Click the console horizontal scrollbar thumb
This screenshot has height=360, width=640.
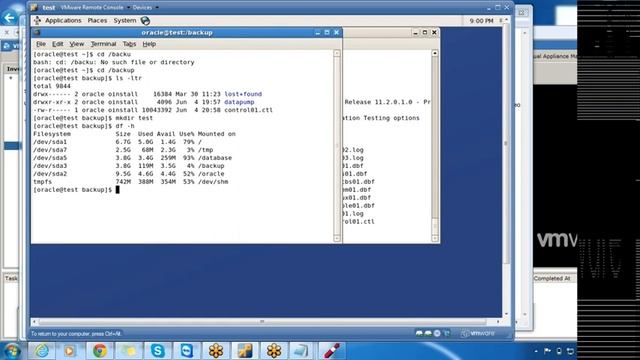[x=262, y=322]
